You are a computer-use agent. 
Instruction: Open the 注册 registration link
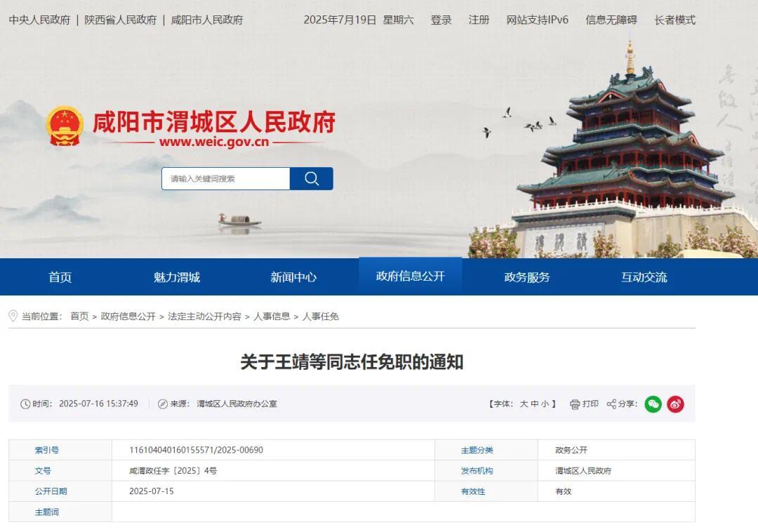[x=479, y=20]
